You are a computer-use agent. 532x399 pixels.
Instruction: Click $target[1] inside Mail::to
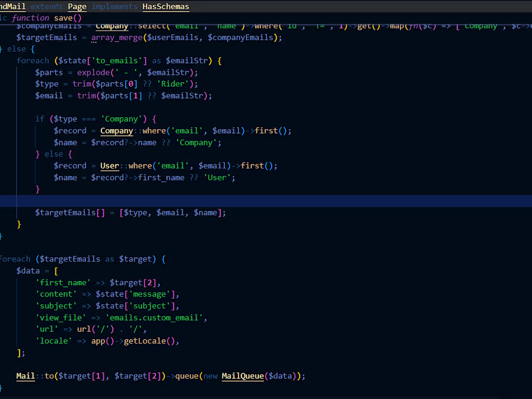(81, 376)
